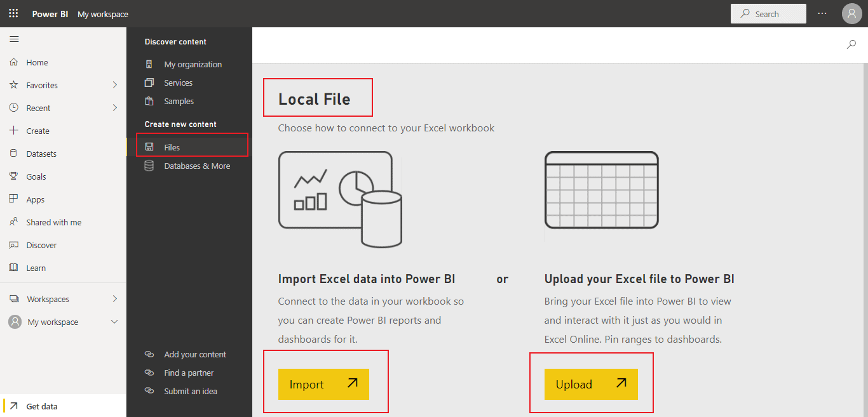Click the Learn book icon
868x417 pixels.
pos(14,268)
